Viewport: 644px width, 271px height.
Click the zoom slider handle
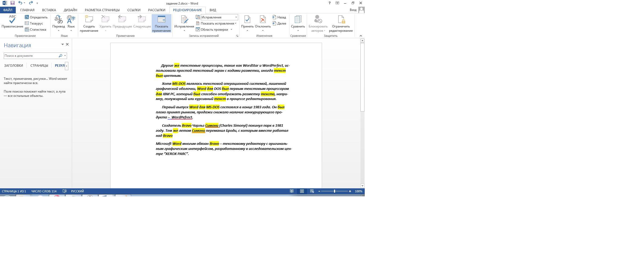tap(335, 191)
